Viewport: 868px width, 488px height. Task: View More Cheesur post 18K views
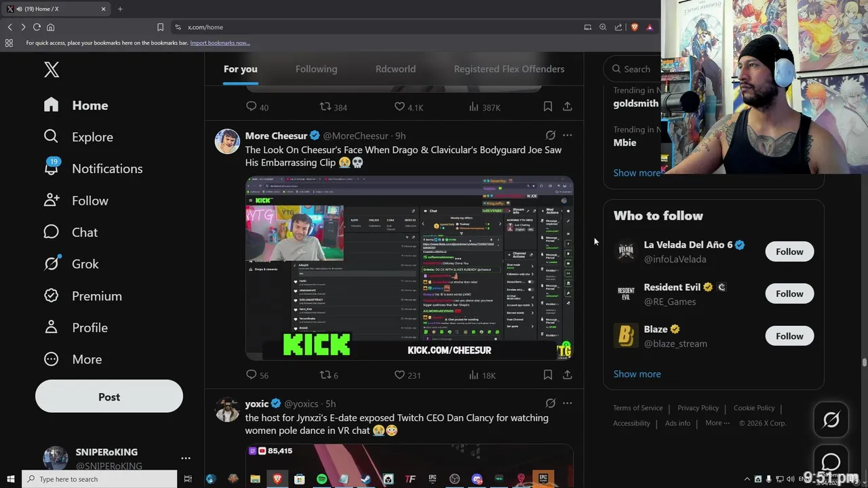pyautogui.click(x=482, y=375)
